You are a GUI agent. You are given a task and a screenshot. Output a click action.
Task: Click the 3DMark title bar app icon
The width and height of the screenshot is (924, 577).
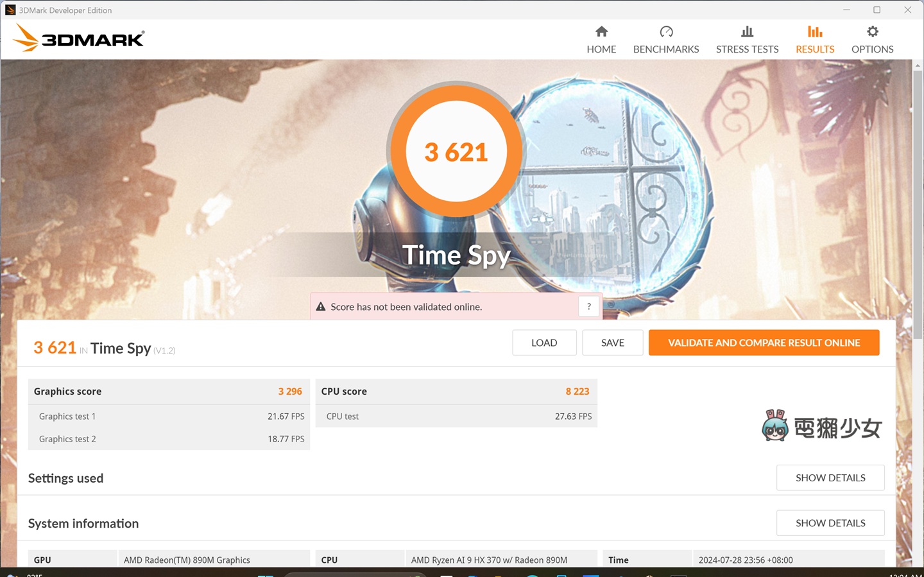click(x=10, y=10)
